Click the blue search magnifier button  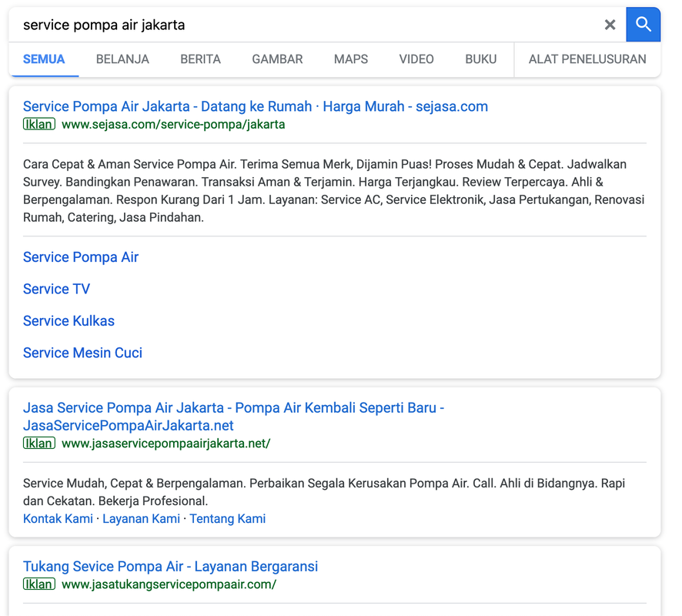(643, 25)
